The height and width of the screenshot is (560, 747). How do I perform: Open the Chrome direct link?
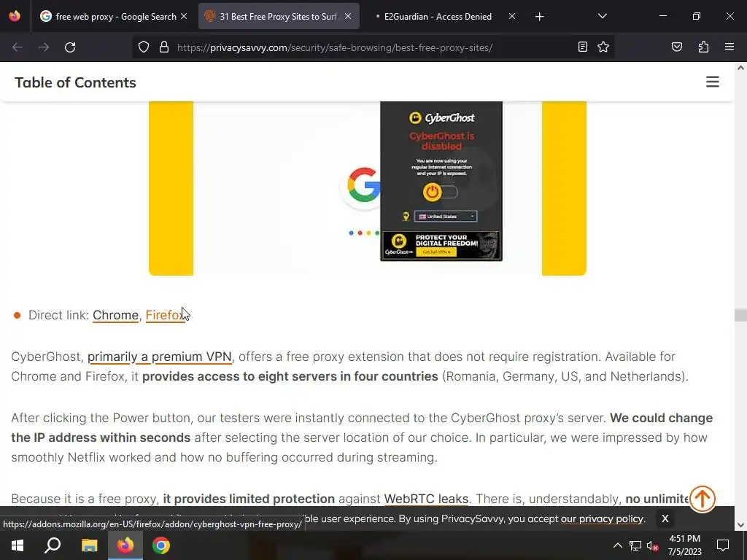(115, 315)
